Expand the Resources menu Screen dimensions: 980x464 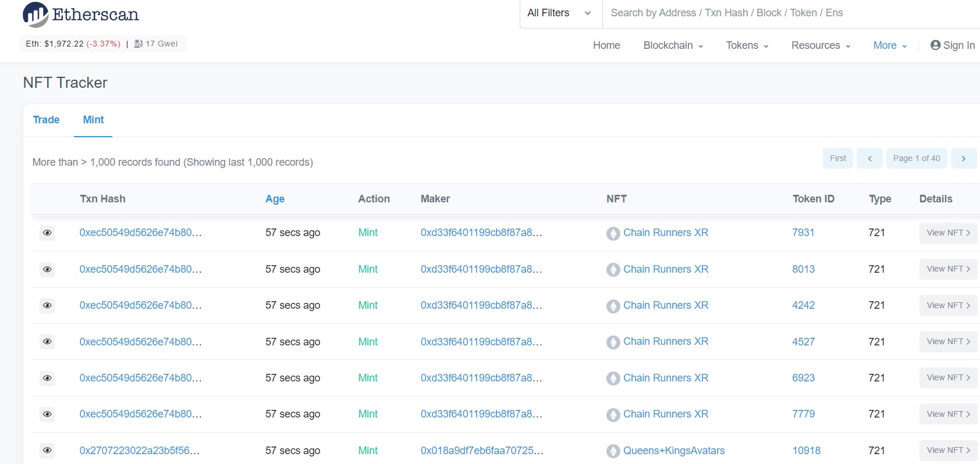pos(821,45)
